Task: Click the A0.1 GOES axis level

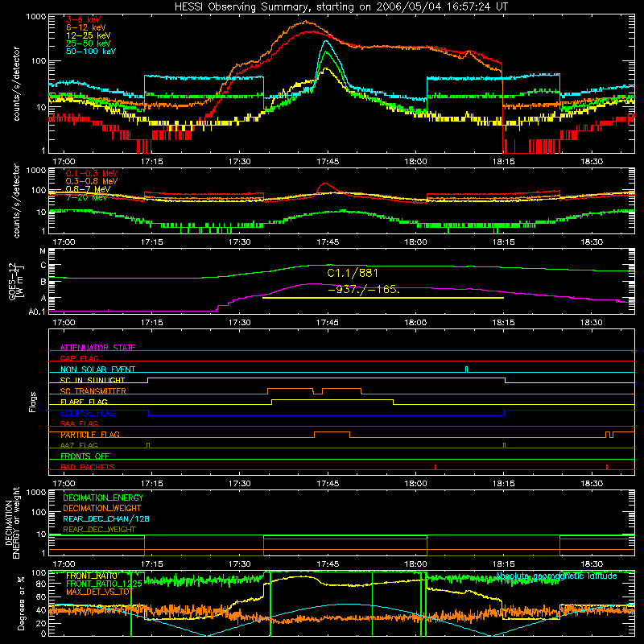Action: 37,312
